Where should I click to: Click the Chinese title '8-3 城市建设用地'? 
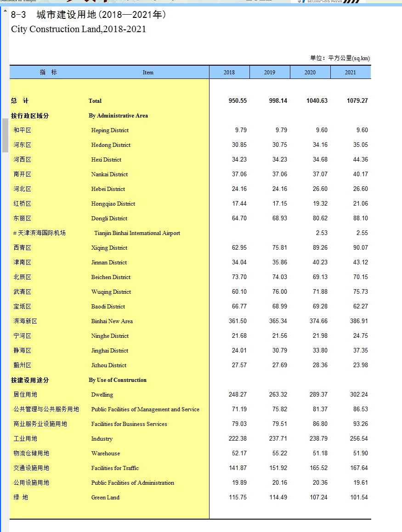pyautogui.click(x=53, y=15)
